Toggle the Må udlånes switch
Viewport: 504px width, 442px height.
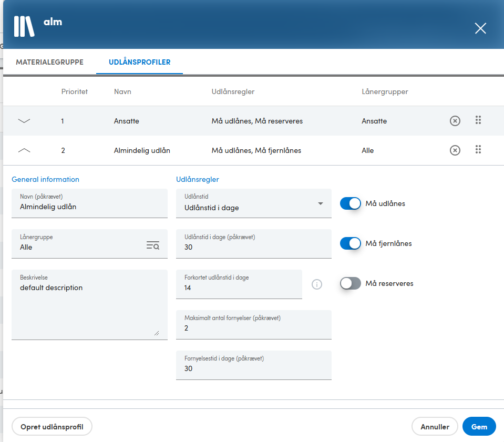(351, 203)
